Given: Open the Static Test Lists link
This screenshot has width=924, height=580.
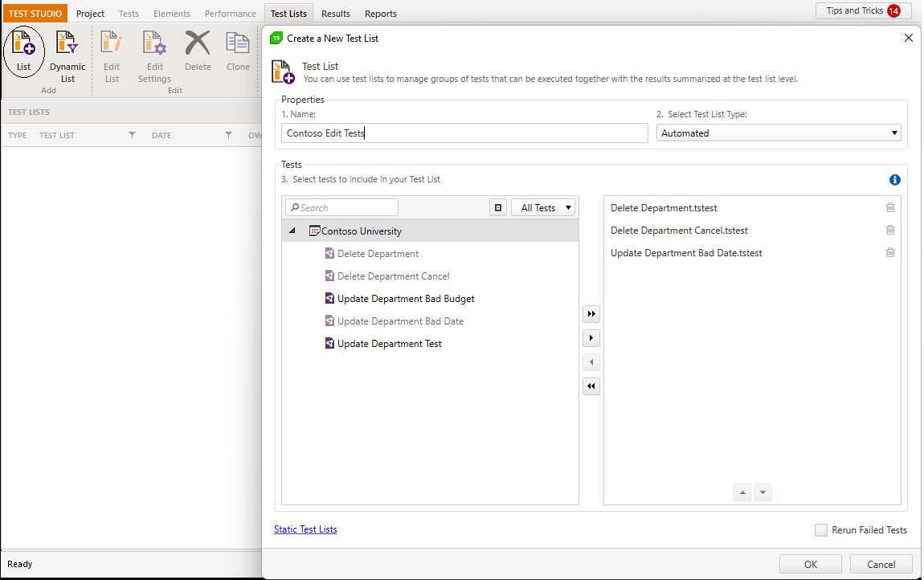Looking at the screenshot, I should [x=305, y=529].
